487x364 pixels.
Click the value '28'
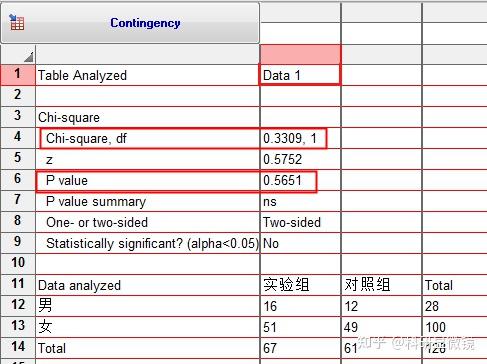432,306
